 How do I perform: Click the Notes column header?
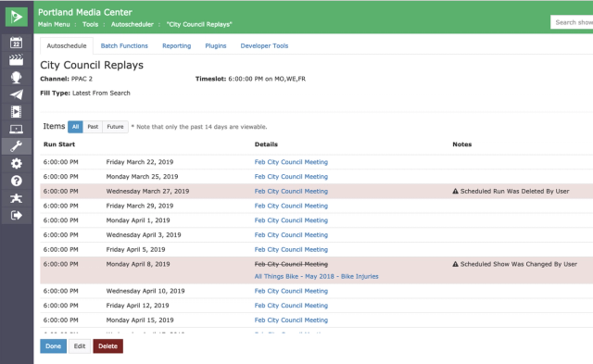(462, 144)
